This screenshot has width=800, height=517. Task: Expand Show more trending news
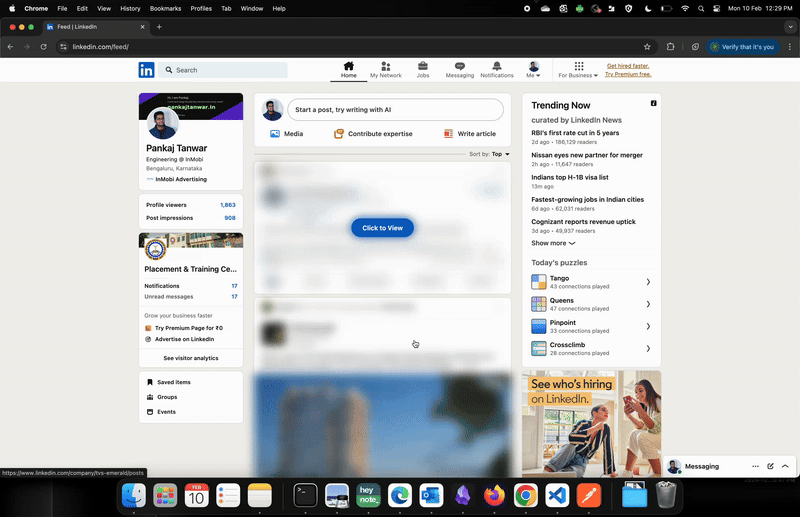pyautogui.click(x=553, y=243)
